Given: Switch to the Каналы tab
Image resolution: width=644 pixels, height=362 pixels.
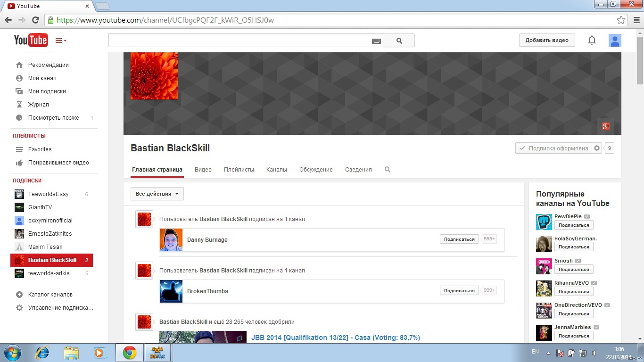Looking at the screenshot, I should pos(277,170).
